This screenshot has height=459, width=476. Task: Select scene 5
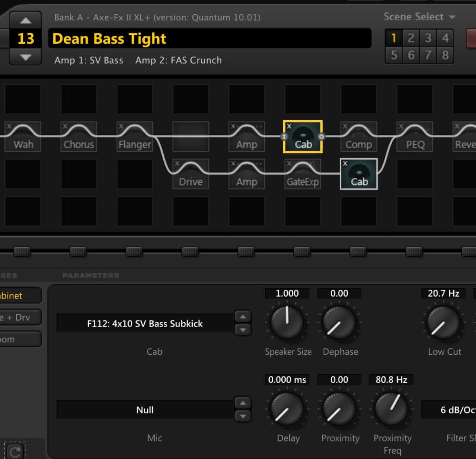click(x=394, y=55)
